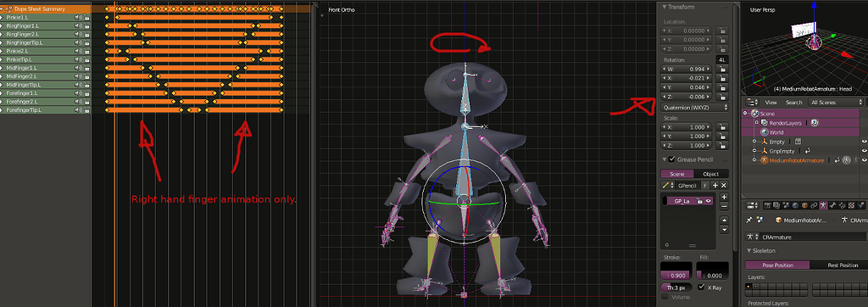Image resolution: width=868 pixels, height=307 pixels.
Task: Click the Dope Sheet Summary armature icon
Action: click(x=8, y=8)
